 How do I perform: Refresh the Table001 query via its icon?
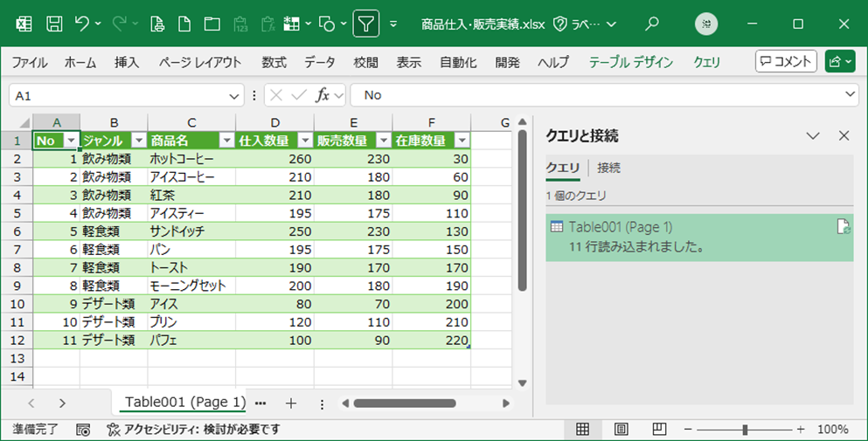(843, 227)
